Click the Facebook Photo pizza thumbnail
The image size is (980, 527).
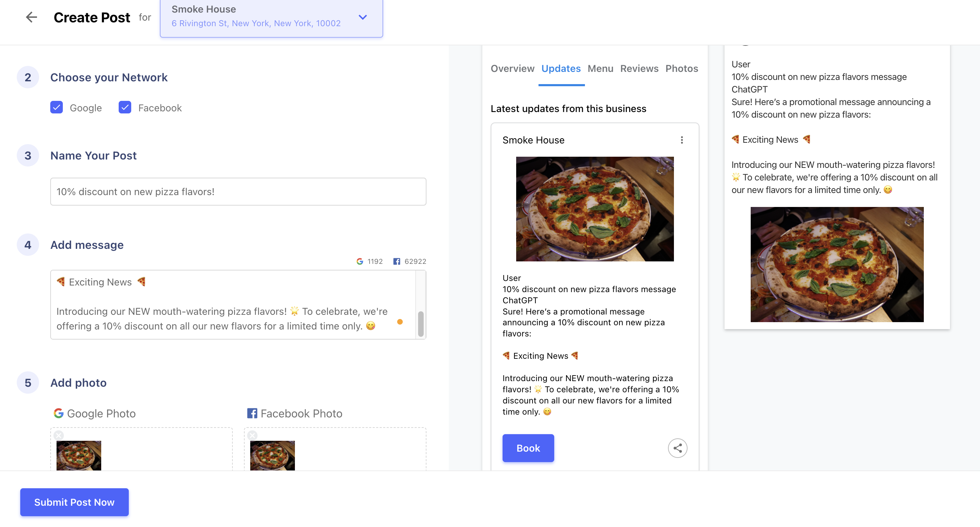click(x=272, y=455)
